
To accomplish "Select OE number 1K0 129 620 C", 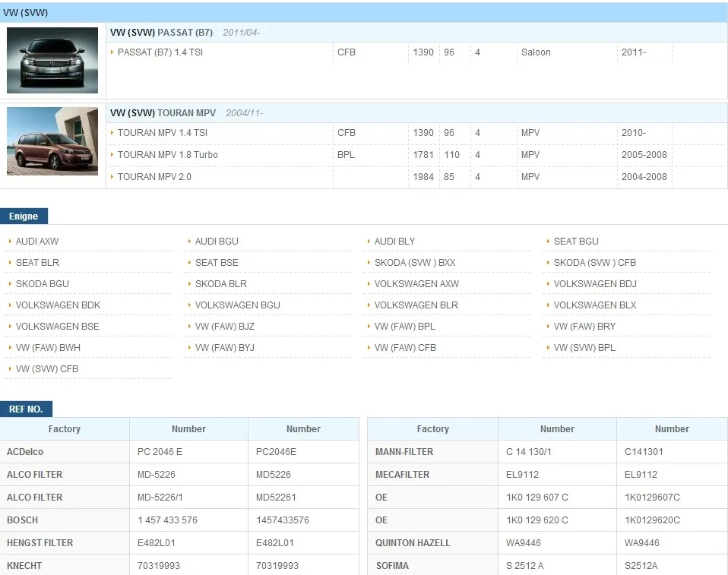I will click(x=537, y=520).
